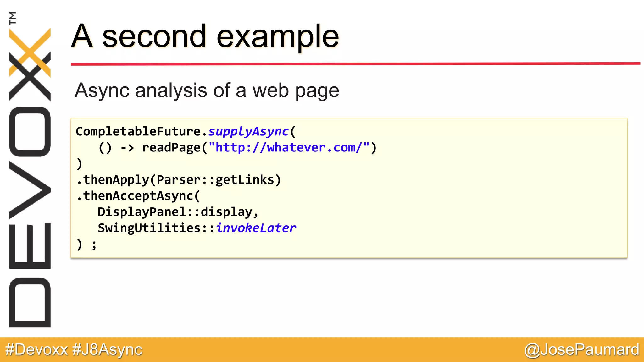644x362 pixels.
Task: Click the slide title 'A second example'
Action: click(x=205, y=36)
